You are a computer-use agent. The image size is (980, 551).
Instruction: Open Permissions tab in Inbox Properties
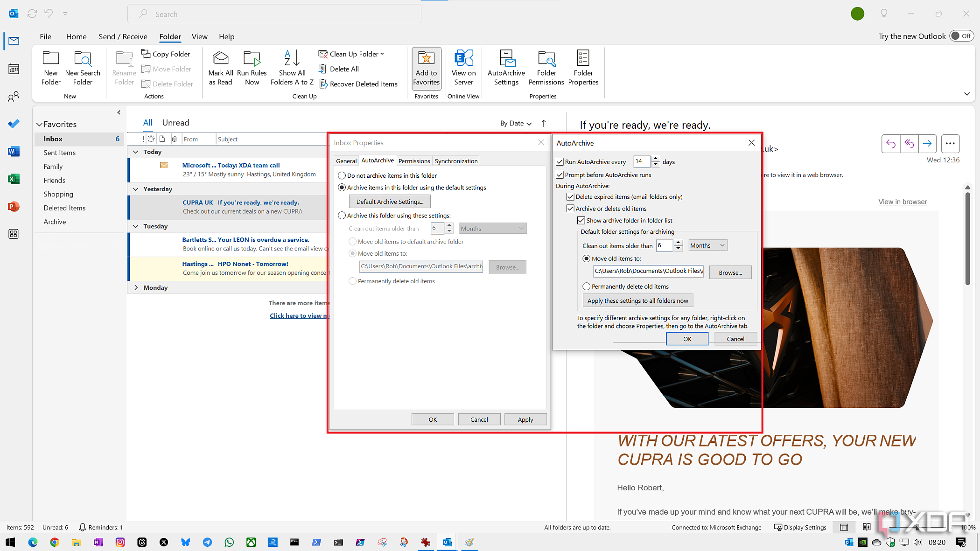click(x=414, y=161)
